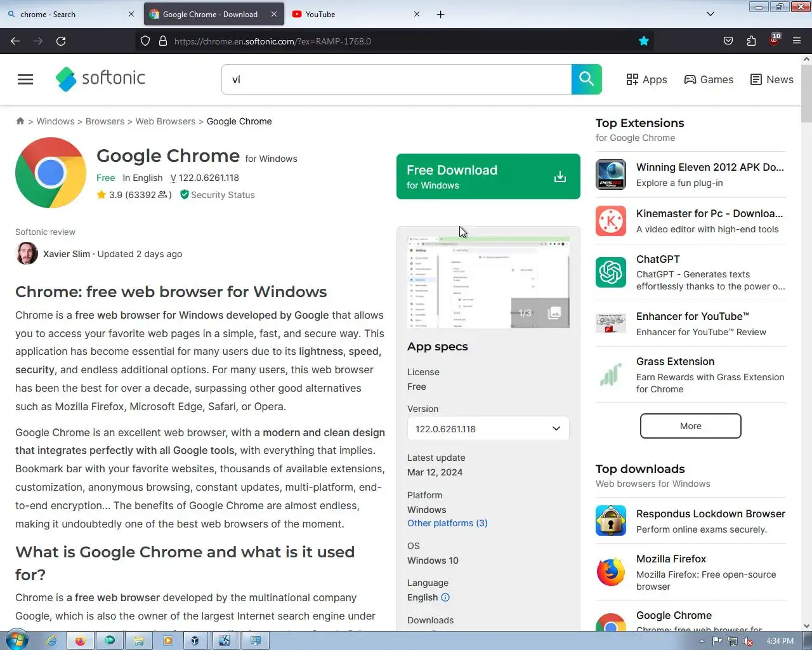Image resolution: width=812 pixels, height=650 pixels.
Task: Click the red extension badge icon
Action: click(774, 41)
